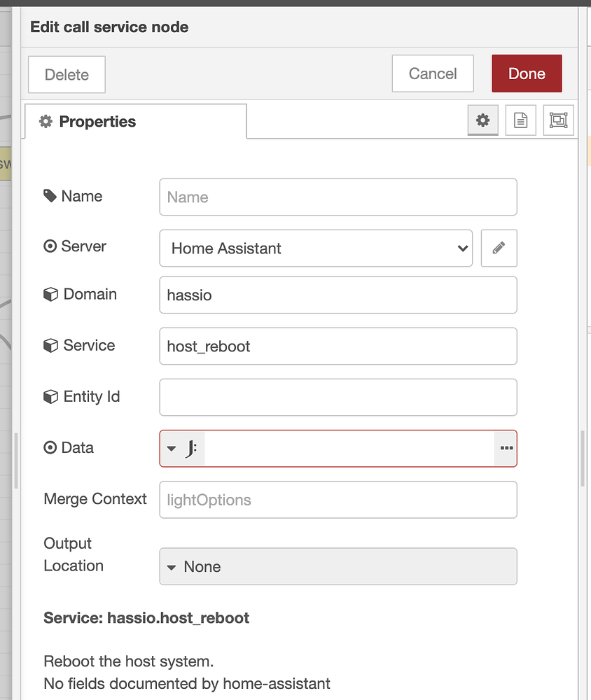
Task: Click the Service cube icon
Action: [x=50, y=345]
